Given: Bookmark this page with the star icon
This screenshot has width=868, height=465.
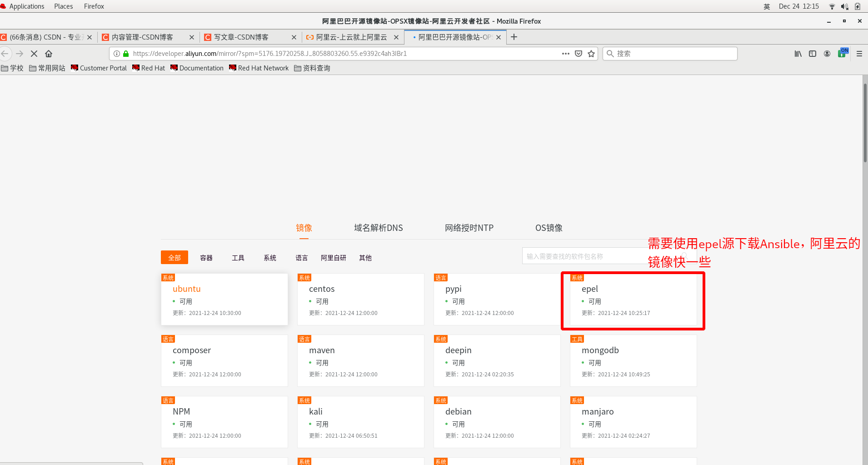Looking at the screenshot, I should 591,54.
